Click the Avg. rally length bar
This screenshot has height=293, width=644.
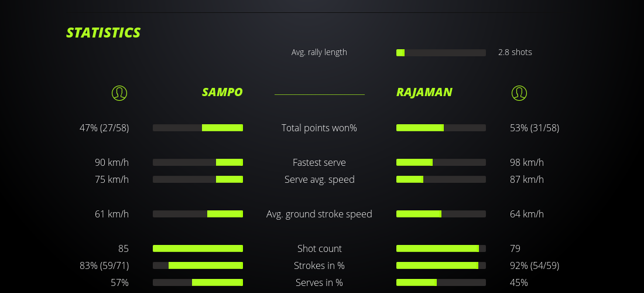441,53
